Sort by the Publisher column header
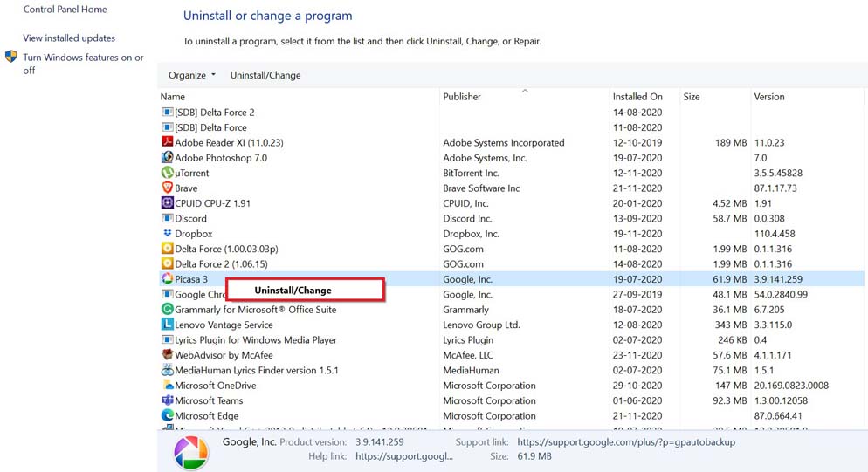The width and height of the screenshot is (868, 472). coord(462,96)
